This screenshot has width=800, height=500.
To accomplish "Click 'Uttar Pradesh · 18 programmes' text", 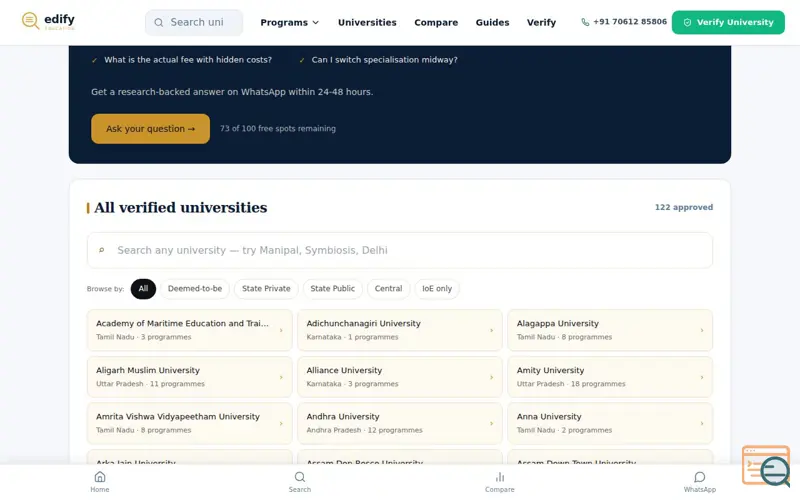I will [571, 384].
